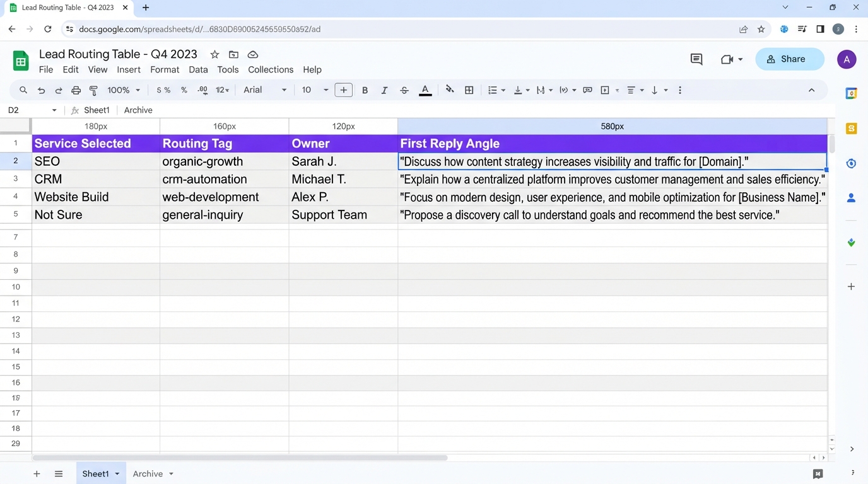Show all sheets list

pyautogui.click(x=59, y=474)
